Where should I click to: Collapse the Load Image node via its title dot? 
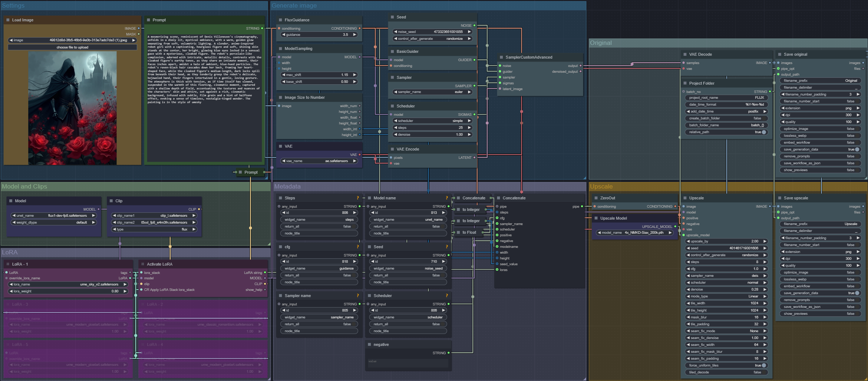8,20
